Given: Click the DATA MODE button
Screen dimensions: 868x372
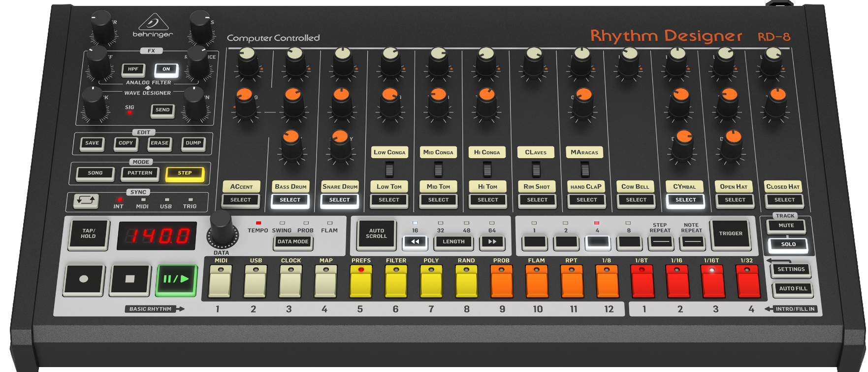Looking at the screenshot, I should click(293, 242).
